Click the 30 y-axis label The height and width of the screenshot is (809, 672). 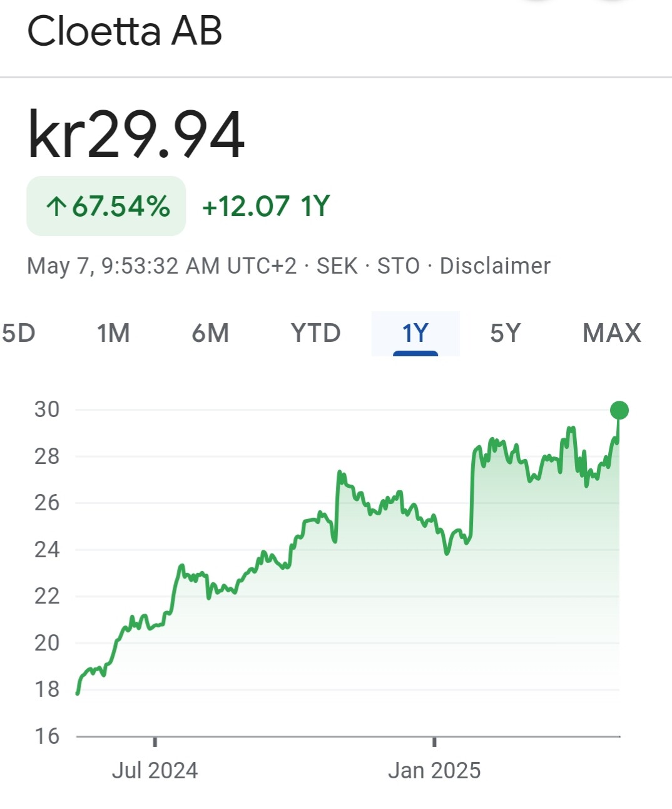coord(47,410)
